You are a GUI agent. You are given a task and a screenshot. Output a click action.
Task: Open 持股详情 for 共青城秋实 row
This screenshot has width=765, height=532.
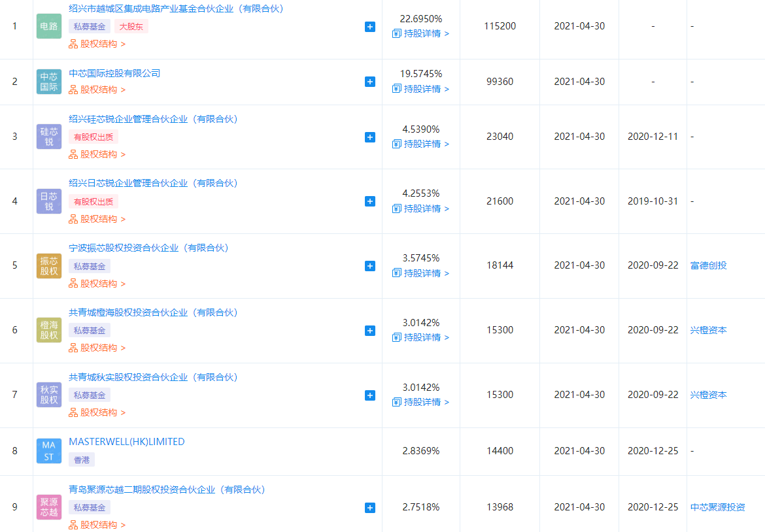coord(420,403)
